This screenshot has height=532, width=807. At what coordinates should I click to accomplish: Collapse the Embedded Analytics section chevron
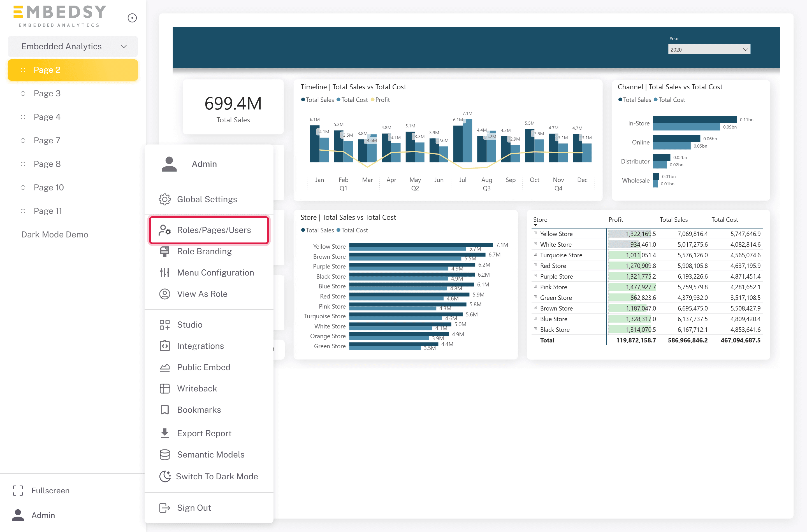124,46
